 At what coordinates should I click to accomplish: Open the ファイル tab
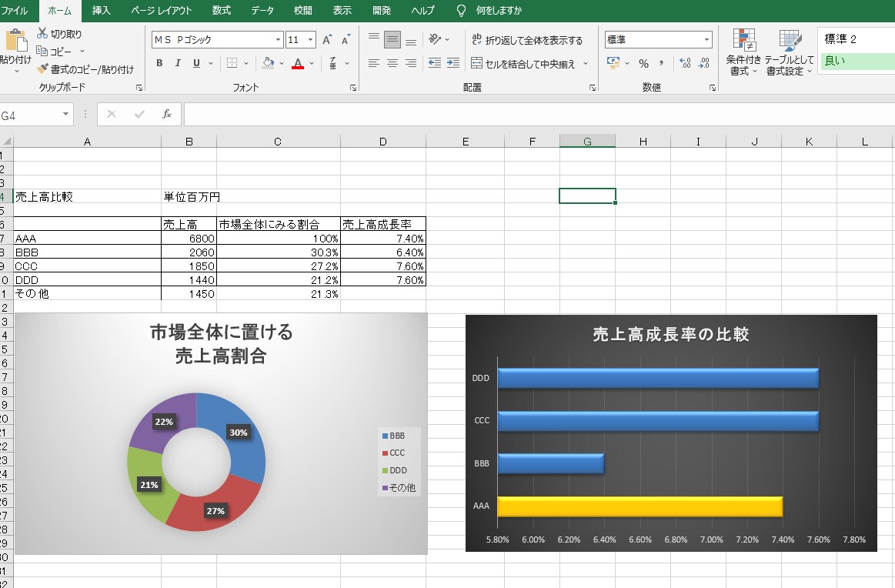coord(15,10)
